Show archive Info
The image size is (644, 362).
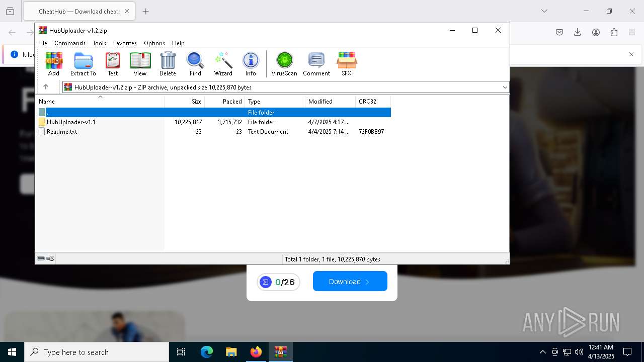(251, 64)
